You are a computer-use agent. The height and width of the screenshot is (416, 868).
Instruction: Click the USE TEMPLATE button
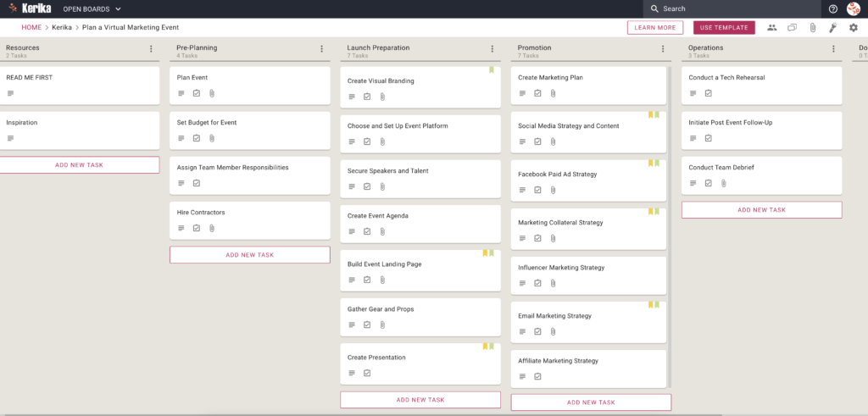click(724, 28)
